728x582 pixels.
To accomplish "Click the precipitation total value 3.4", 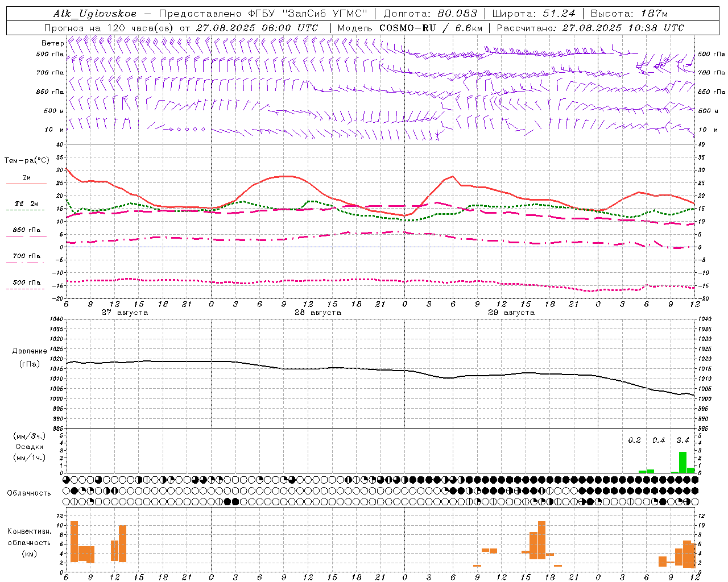I will [682, 440].
